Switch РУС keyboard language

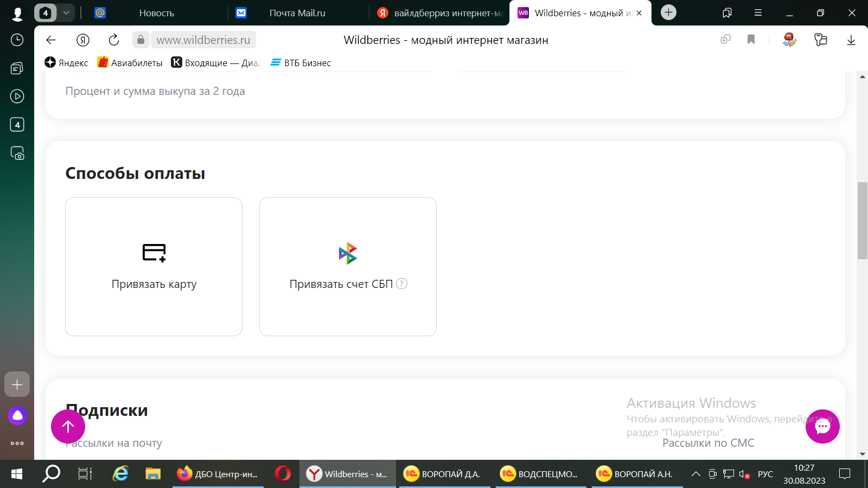[765, 474]
